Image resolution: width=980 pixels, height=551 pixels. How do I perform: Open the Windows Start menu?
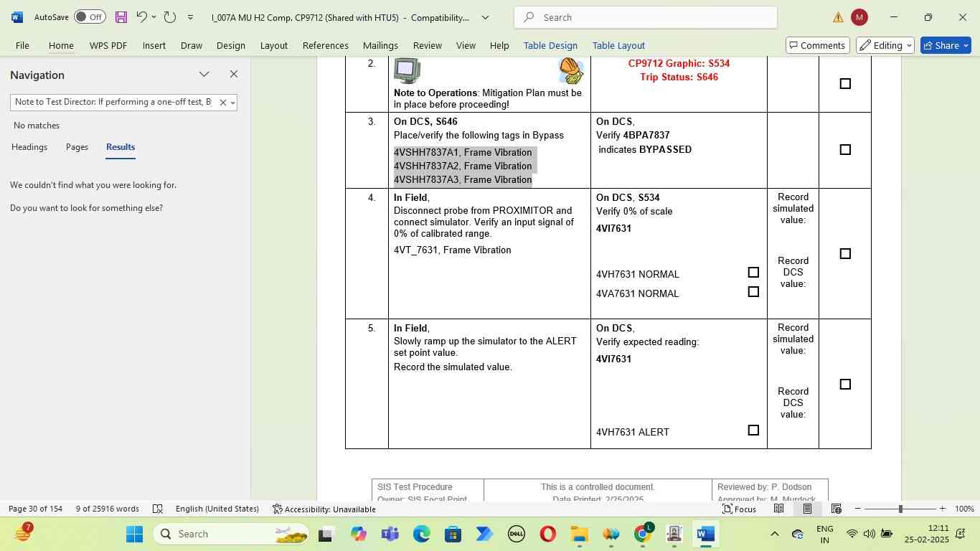(134, 534)
